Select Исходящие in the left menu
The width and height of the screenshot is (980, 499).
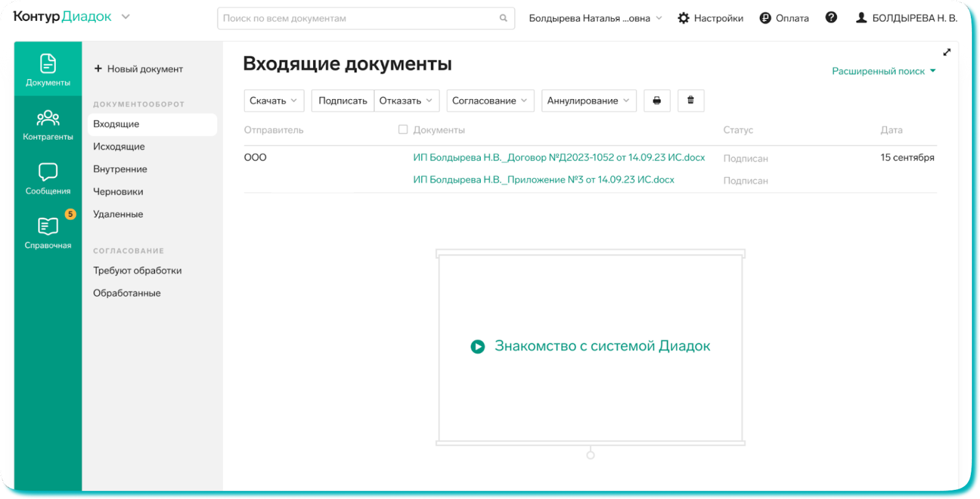tap(119, 146)
